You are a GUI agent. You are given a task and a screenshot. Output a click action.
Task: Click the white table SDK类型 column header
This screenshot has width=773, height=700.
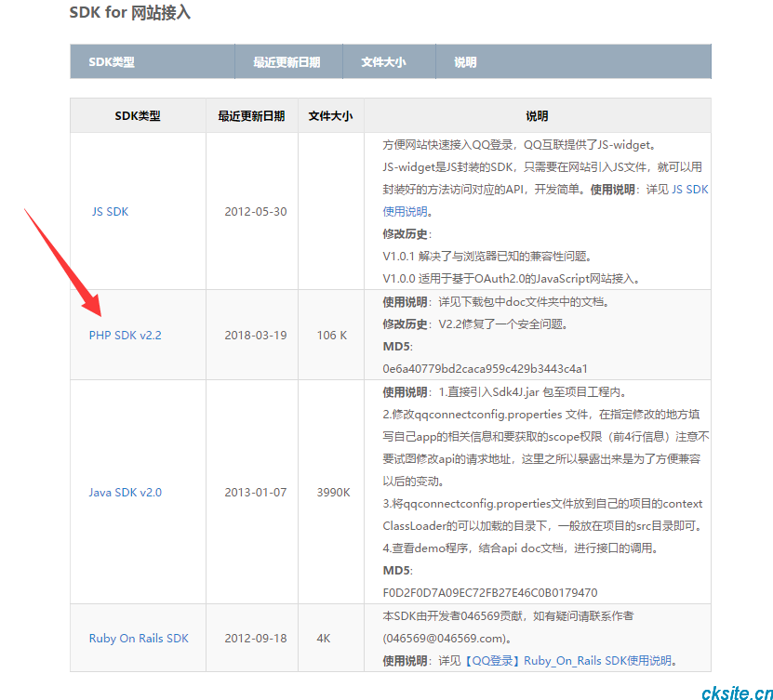[x=138, y=116]
